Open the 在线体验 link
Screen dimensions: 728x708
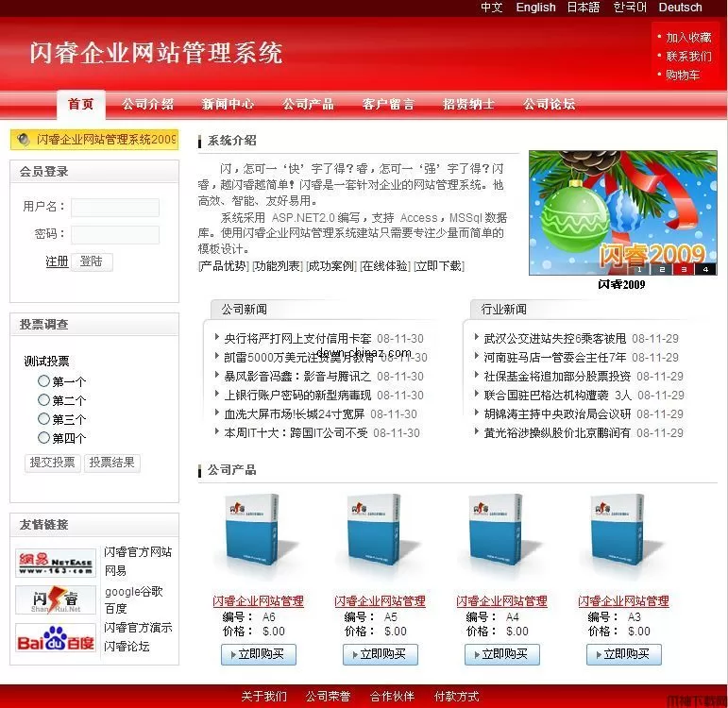385,266
